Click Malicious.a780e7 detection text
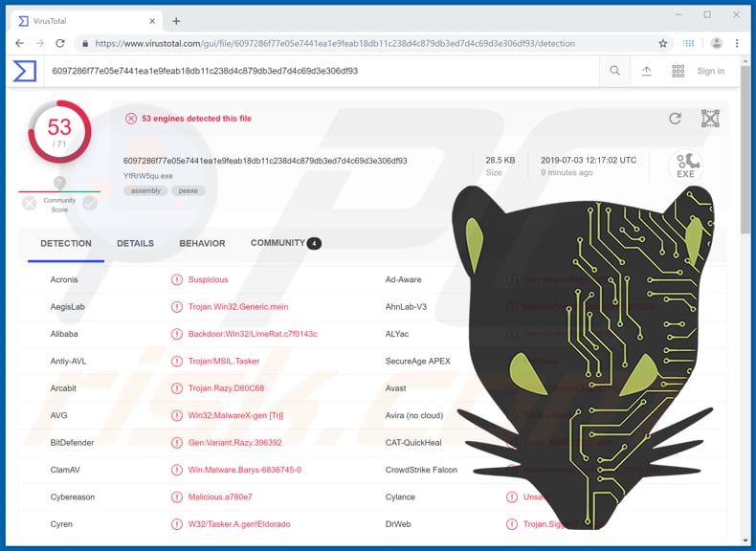The image size is (756, 551). (x=220, y=497)
